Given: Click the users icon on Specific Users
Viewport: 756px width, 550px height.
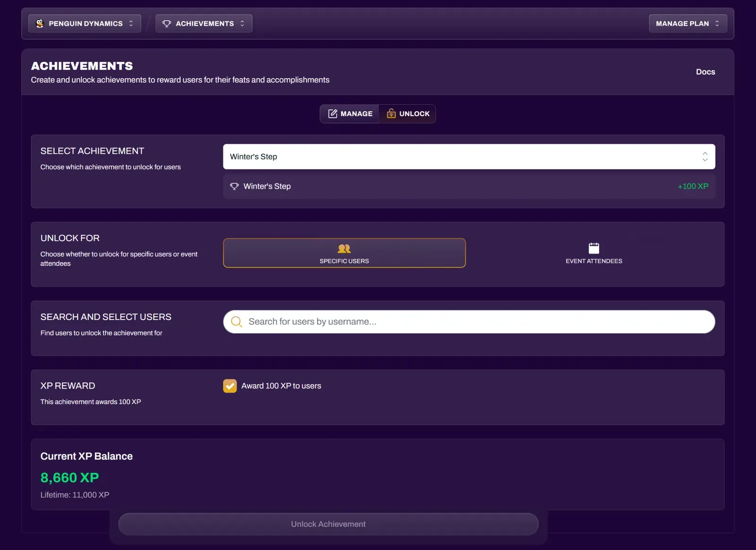Looking at the screenshot, I should [x=344, y=248].
